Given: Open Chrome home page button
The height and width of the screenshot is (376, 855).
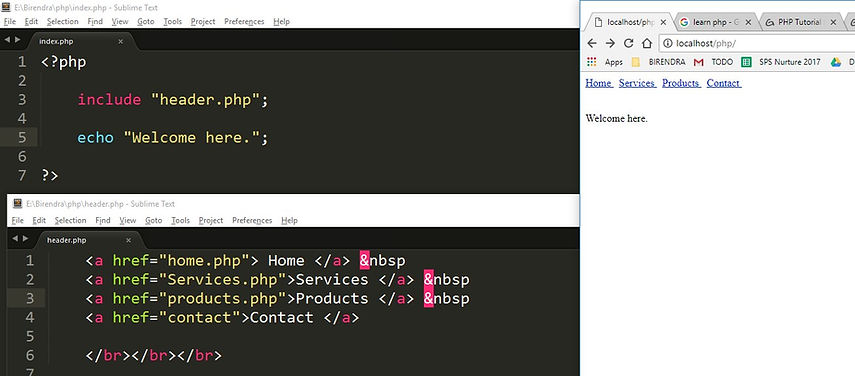Looking at the screenshot, I should [x=647, y=44].
